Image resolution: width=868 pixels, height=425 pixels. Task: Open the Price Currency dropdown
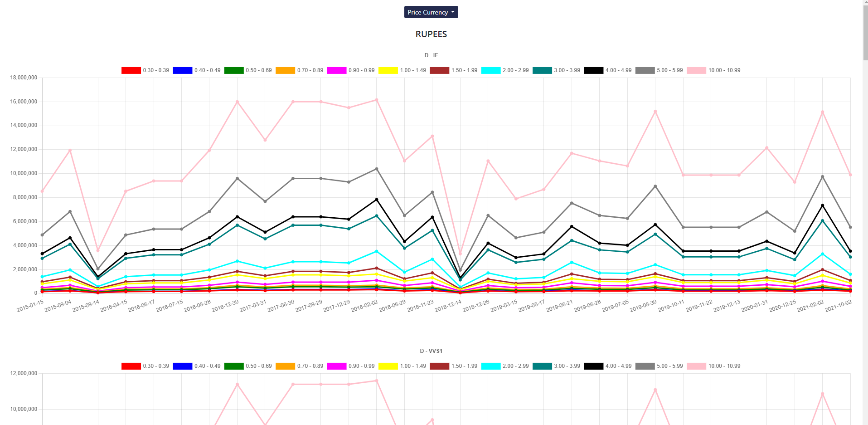pos(431,12)
